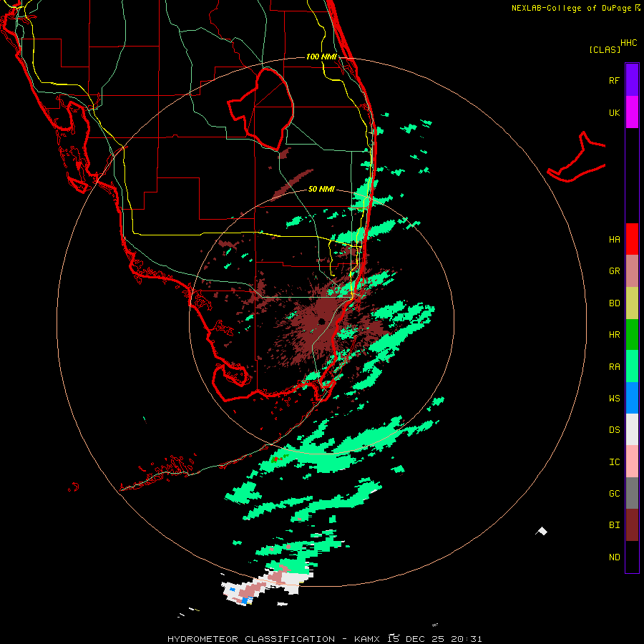Click the 20:31 timestamp

pyautogui.click(x=466, y=639)
